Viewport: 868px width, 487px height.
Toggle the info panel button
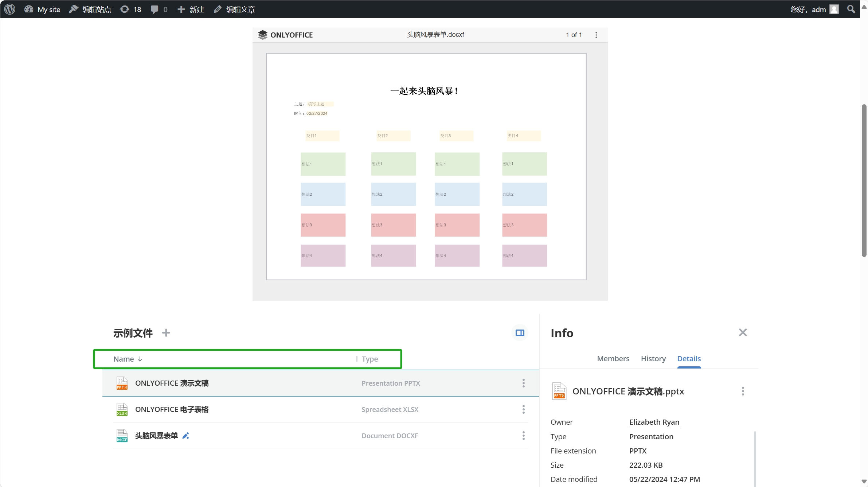click(x=520, y=333)
